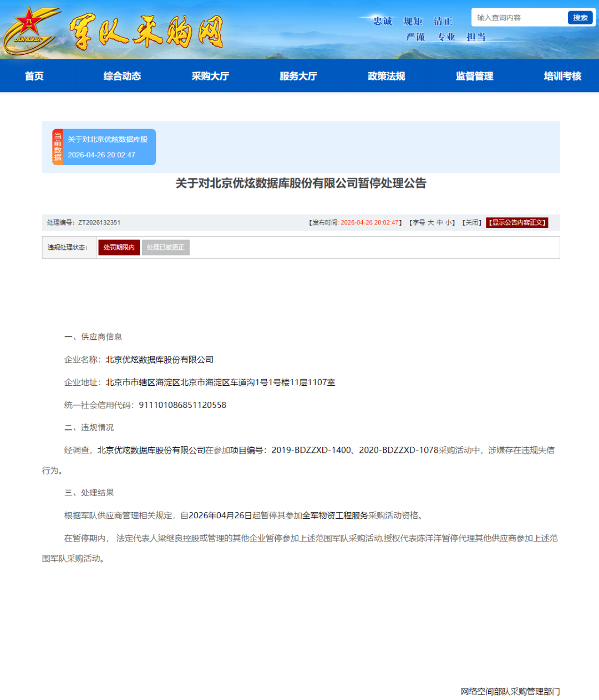Viewport: 599px width, 700px height.
Task: Click the 显示公告内容正文 red button
Action: [517, 222]
